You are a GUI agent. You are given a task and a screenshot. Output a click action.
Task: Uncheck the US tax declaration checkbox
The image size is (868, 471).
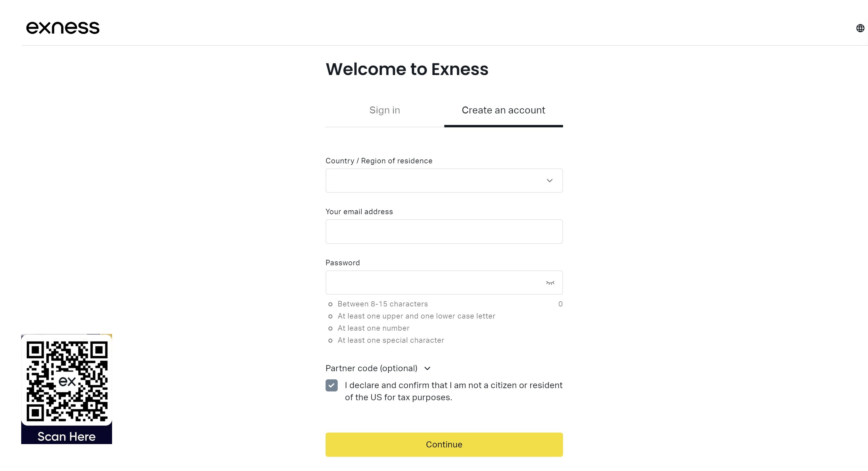332,385
